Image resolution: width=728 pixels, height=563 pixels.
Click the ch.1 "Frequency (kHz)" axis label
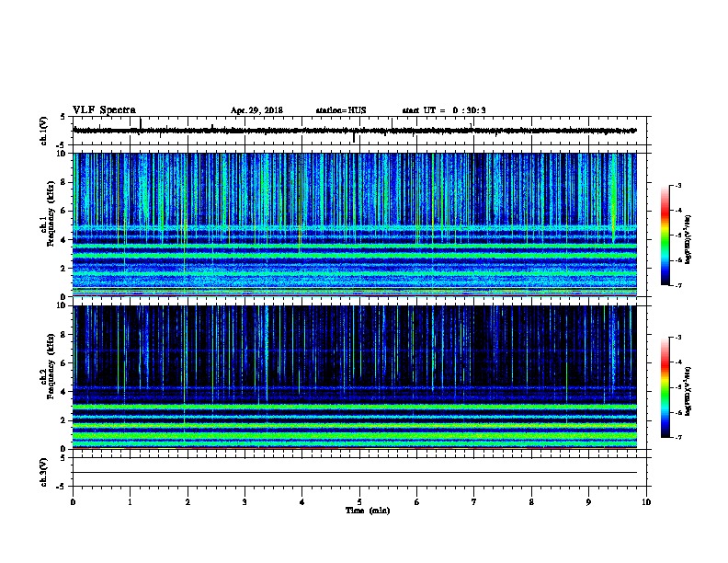click(x=51, y=213)
